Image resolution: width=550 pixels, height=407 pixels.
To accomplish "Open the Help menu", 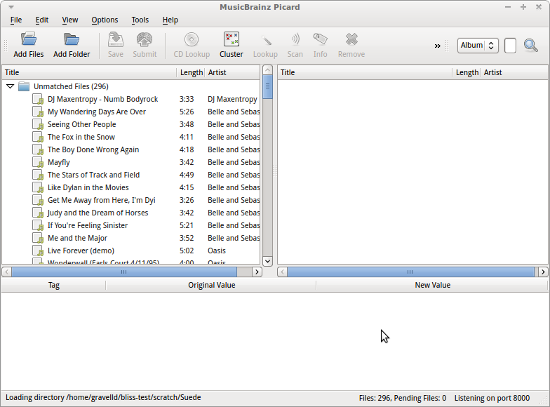I will [170, 20].
